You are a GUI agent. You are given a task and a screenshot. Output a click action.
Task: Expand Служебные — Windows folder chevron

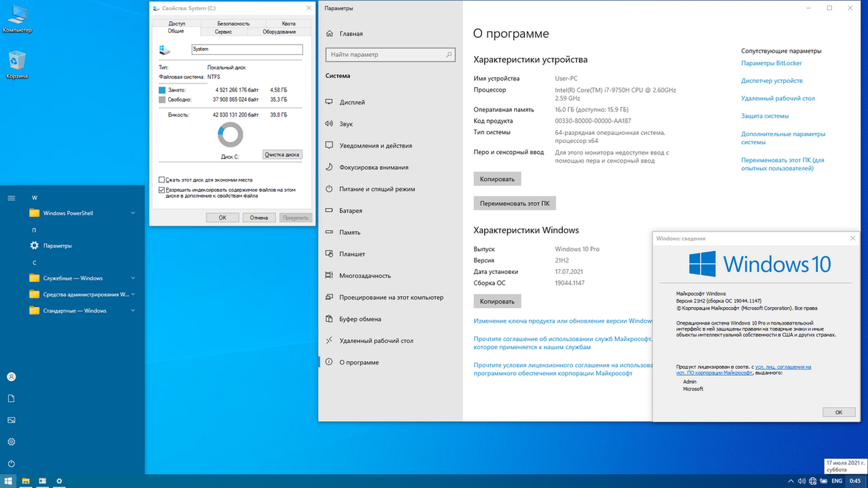coord(133,278)
